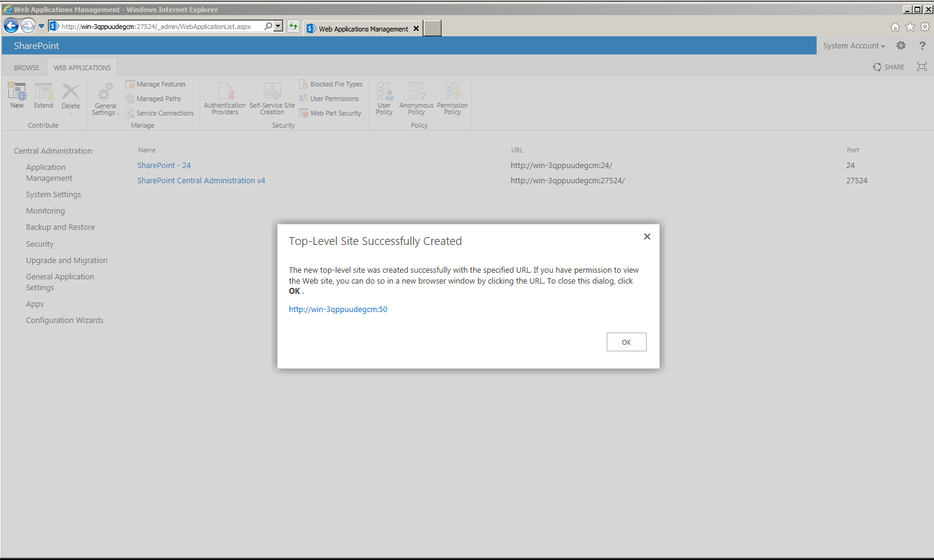Open Authentication Providers
Viewport: 934px width, 560px height.
225,99
